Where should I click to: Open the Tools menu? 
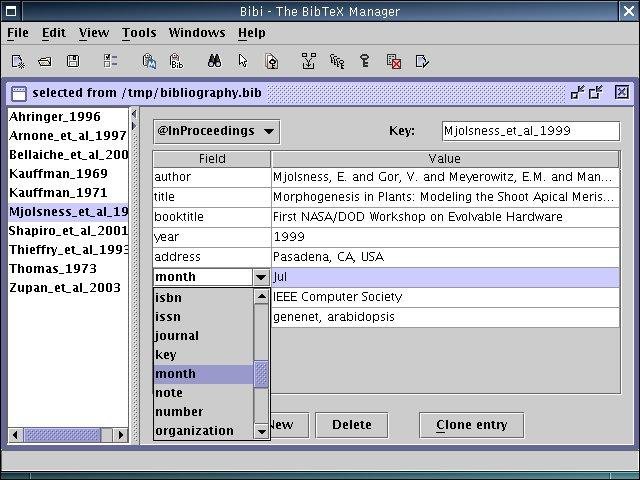139,33
